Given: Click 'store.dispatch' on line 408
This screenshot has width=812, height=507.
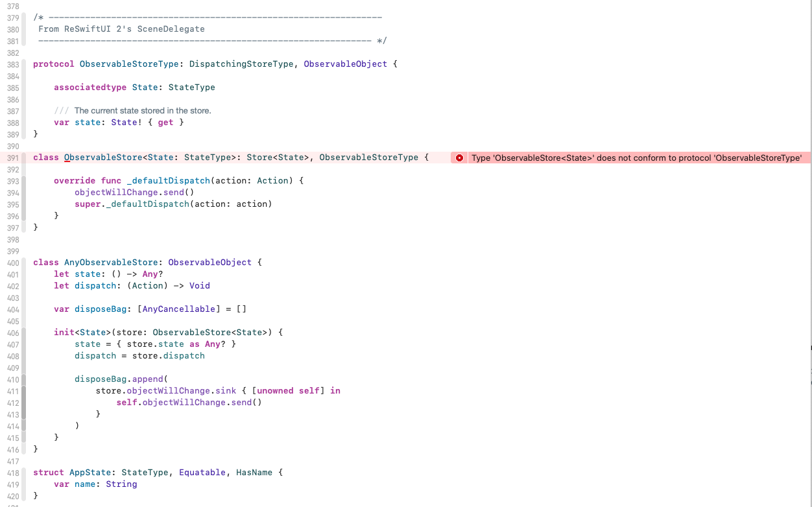Looking at the screenshot, I should point(168,356).
